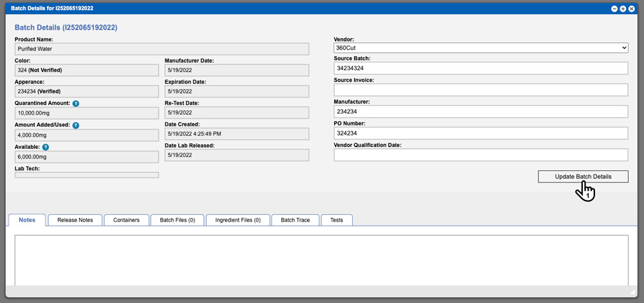Image resolution: width=644 pixels, height=303 pixels.
Task: Switch to the Batch Trace tab
Action: (296, 220)
